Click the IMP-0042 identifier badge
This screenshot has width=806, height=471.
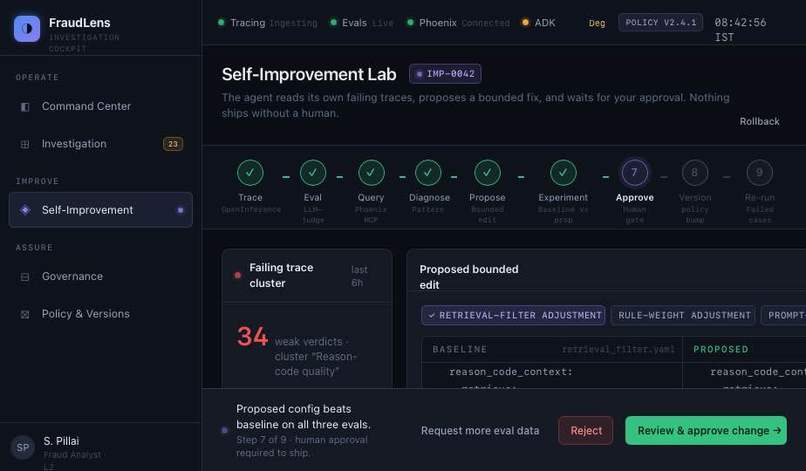[445, 74]
